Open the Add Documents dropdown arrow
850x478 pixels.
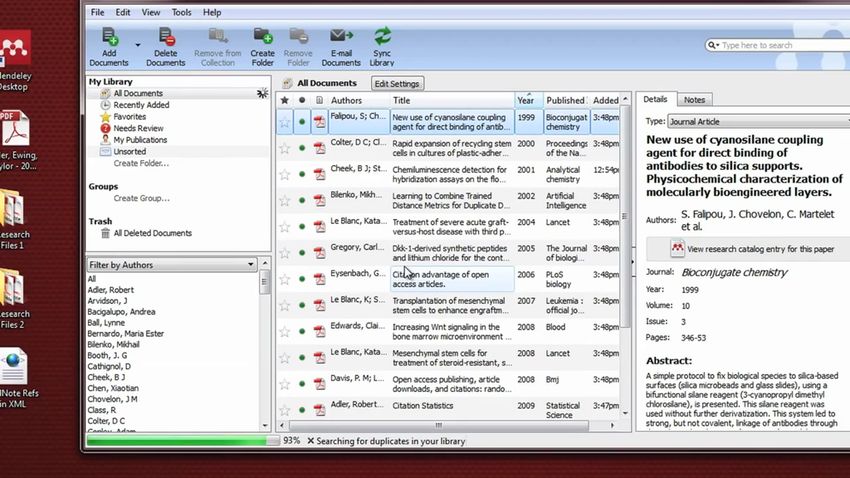click(138, 46)
